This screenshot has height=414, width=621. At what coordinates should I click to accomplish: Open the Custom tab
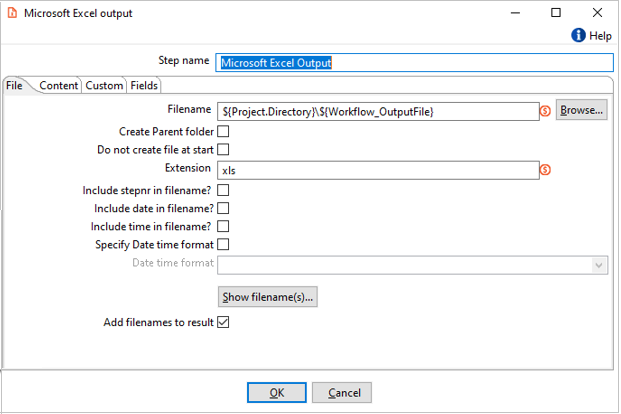[x=103, y=86]
